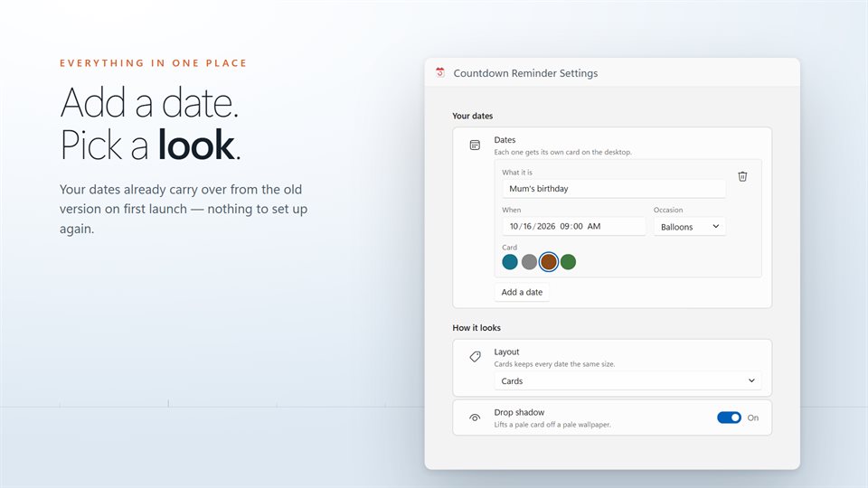Choose the teal card color swatch

click(510, 262)
